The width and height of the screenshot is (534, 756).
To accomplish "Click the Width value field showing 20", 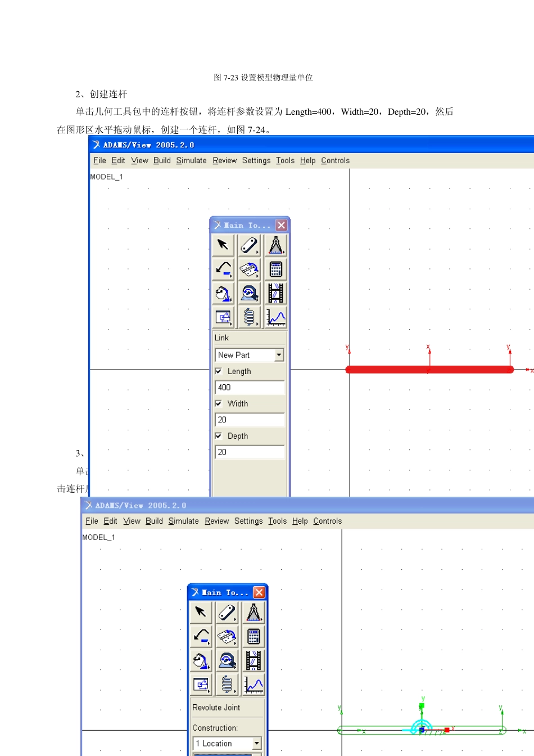I will [250, 420].
